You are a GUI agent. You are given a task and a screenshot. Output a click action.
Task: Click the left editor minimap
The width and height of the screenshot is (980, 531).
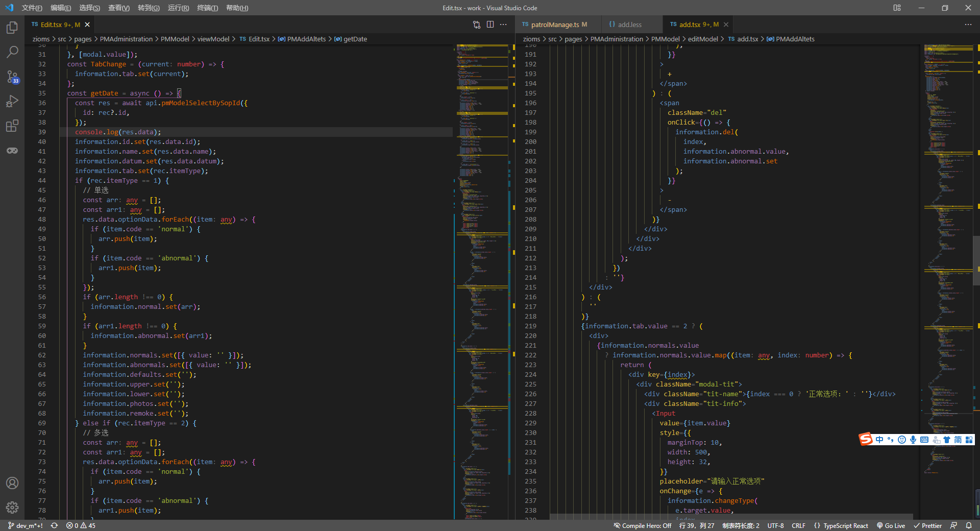point(482,281)
